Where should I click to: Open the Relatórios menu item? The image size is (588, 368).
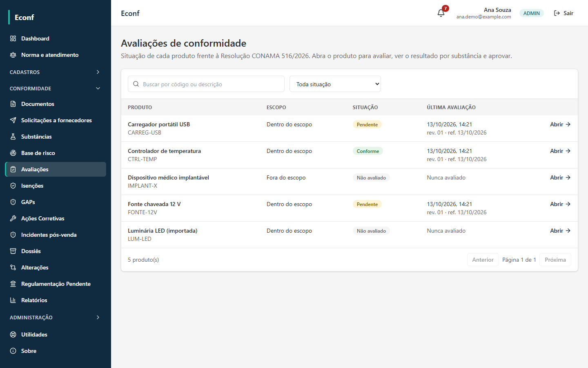56,300
